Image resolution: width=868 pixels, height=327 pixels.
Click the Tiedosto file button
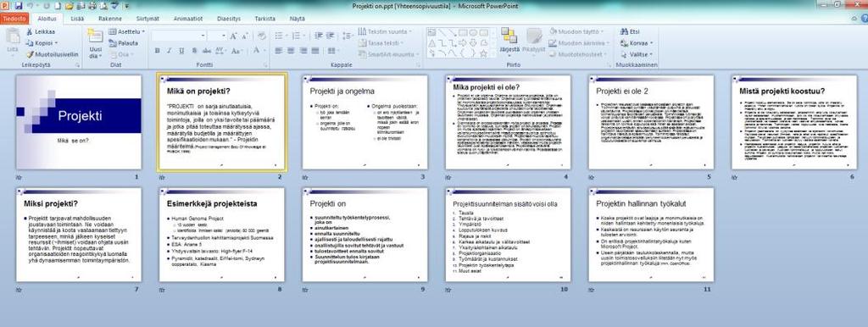[x=14, y=19]
